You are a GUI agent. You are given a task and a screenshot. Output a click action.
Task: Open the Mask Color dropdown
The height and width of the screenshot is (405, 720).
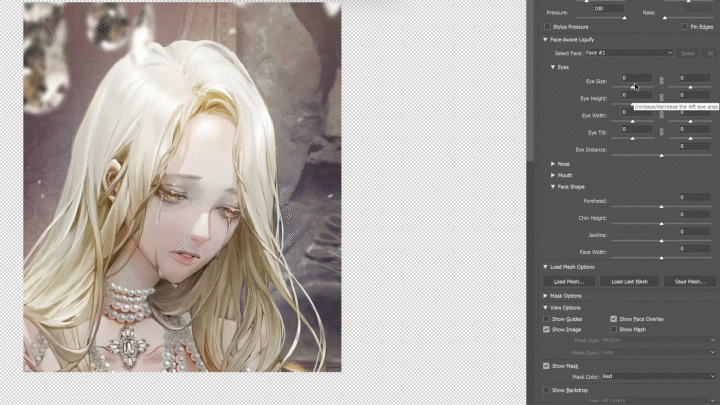[658, 376]
